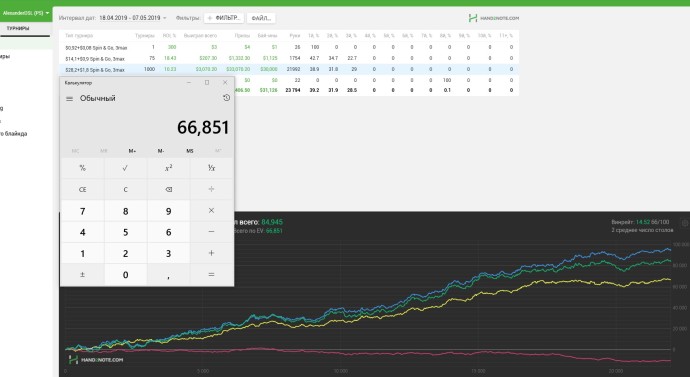Click the 23 794 total hands cell

(293, 90)
